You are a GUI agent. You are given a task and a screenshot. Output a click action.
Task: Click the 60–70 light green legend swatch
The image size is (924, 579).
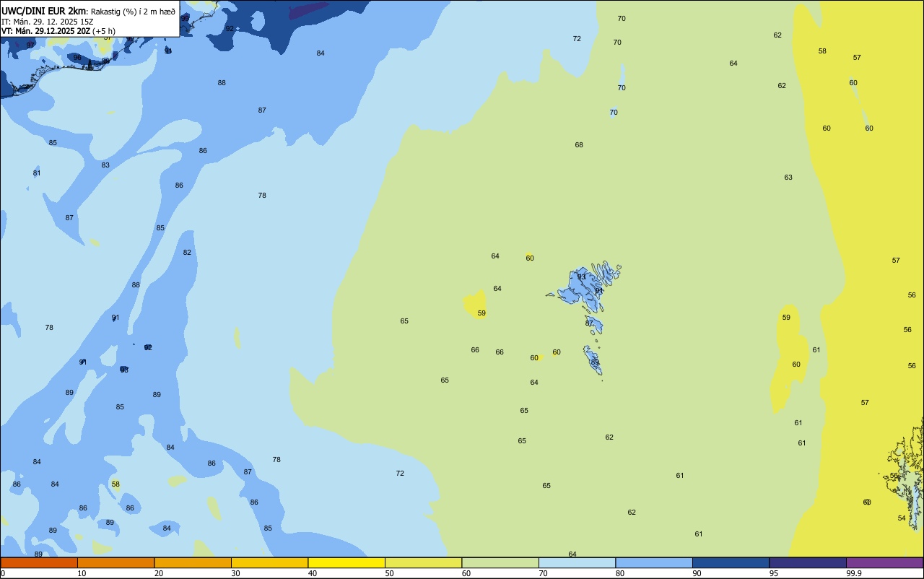click(500, 562)
